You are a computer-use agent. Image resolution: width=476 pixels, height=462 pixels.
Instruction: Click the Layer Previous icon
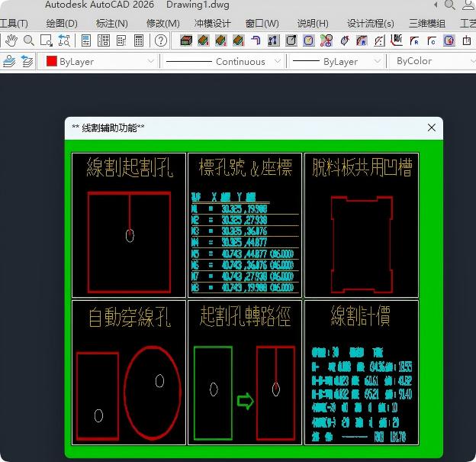point(27,61)
